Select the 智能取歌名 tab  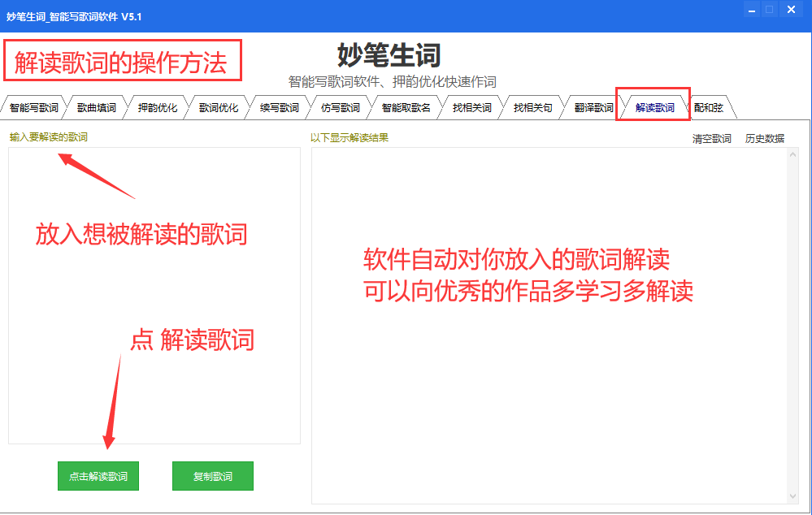(406, 108)
